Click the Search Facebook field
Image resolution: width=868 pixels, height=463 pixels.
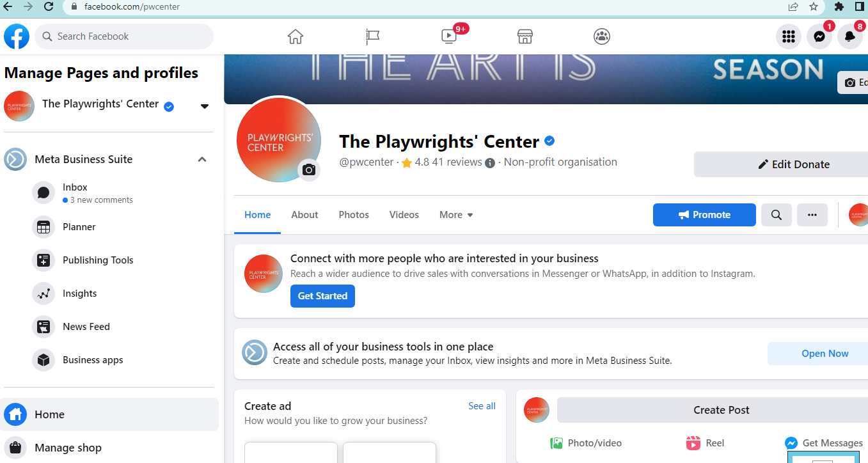(124, 36)
